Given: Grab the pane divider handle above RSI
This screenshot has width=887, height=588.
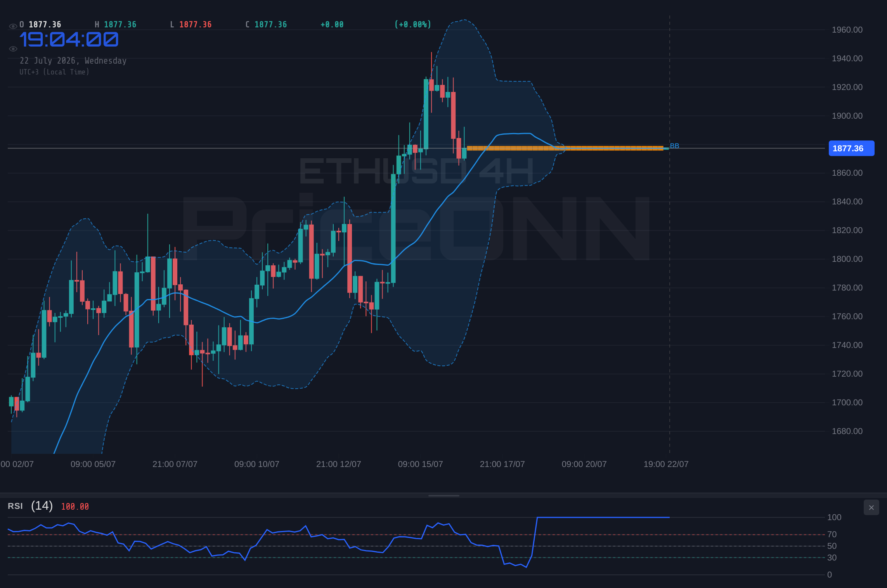Looking at the screenshot, I should pos(443,495).
